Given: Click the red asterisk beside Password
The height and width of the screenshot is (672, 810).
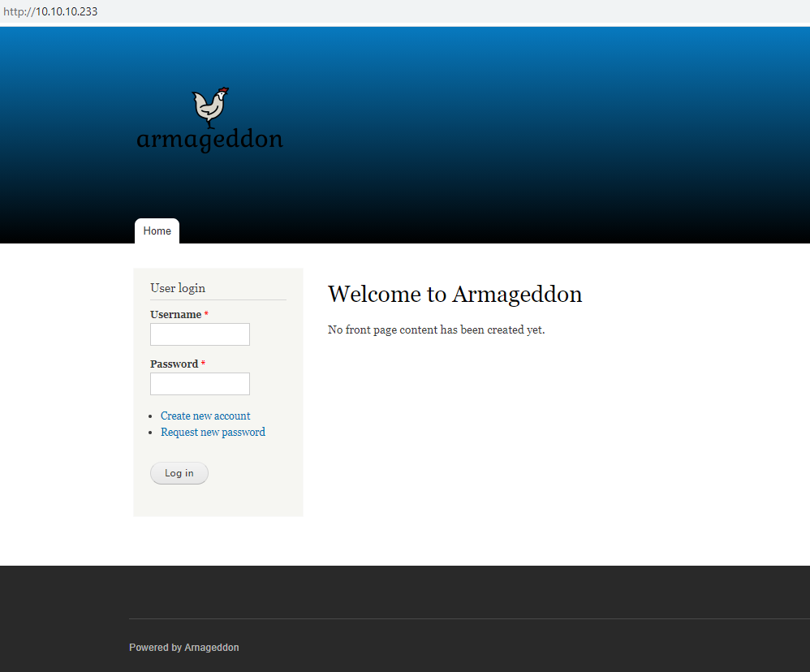Looking at the screenshot, I should point(203,364).
